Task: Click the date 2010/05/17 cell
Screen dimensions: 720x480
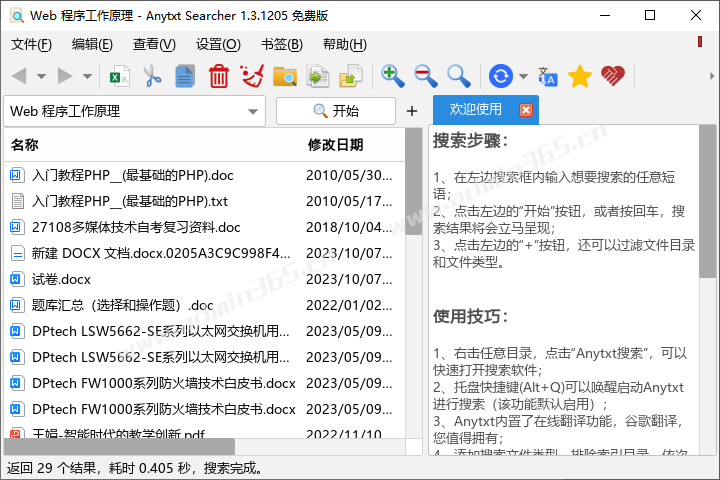Action: [x=349, y=201]
